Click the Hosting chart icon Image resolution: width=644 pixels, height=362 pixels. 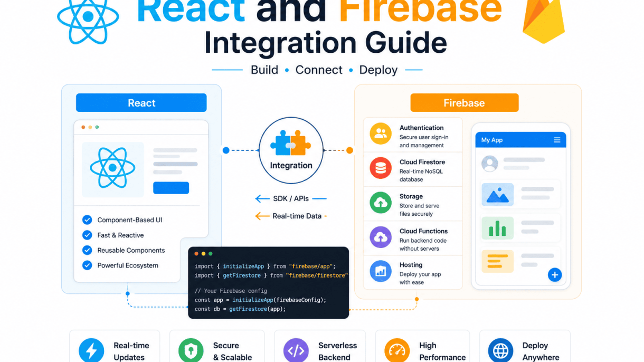click(381, 272)
